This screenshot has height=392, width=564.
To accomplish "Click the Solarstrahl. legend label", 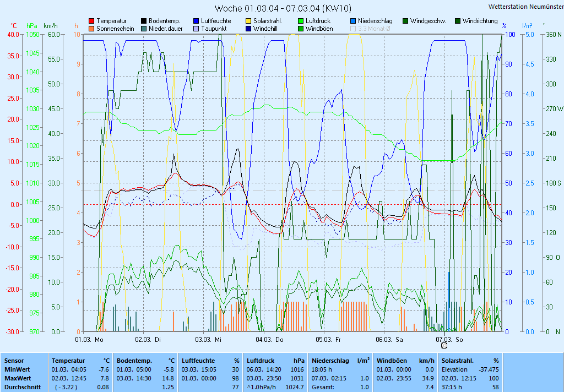I will coord(268,21).
